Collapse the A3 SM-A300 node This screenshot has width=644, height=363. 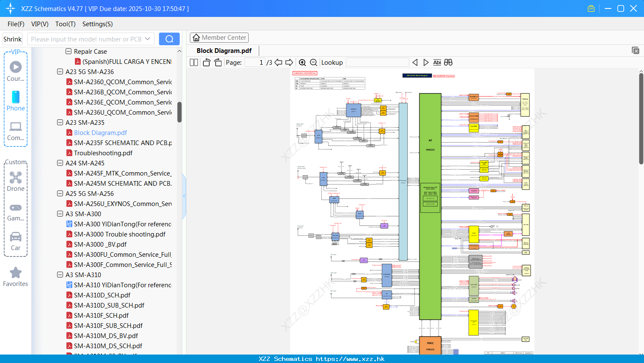click(60, 214)
